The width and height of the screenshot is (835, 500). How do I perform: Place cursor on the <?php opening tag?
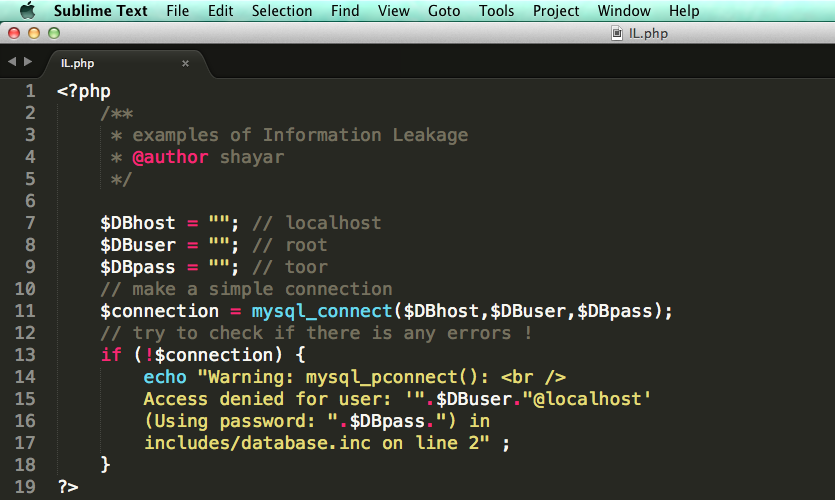(x=84, y=92)
